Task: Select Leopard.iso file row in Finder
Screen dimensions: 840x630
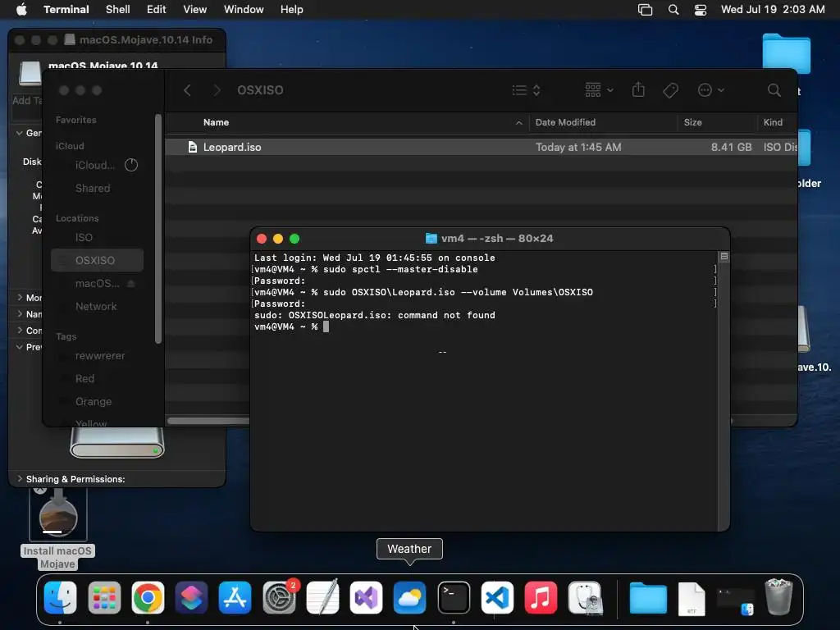Action: point(481,147)
